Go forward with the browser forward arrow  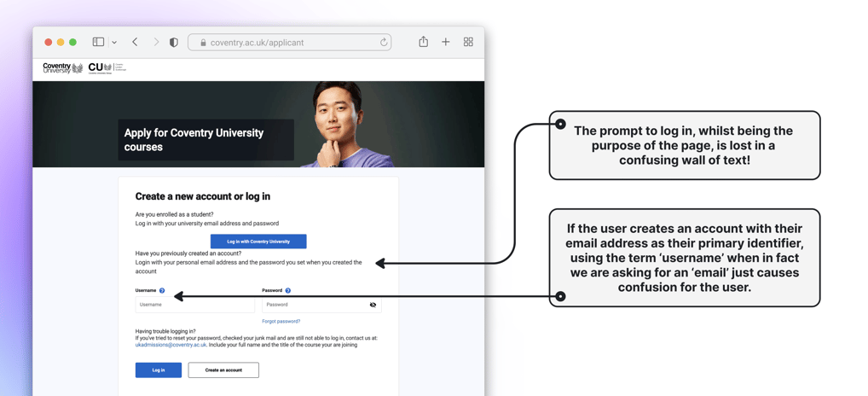[156, 42]
